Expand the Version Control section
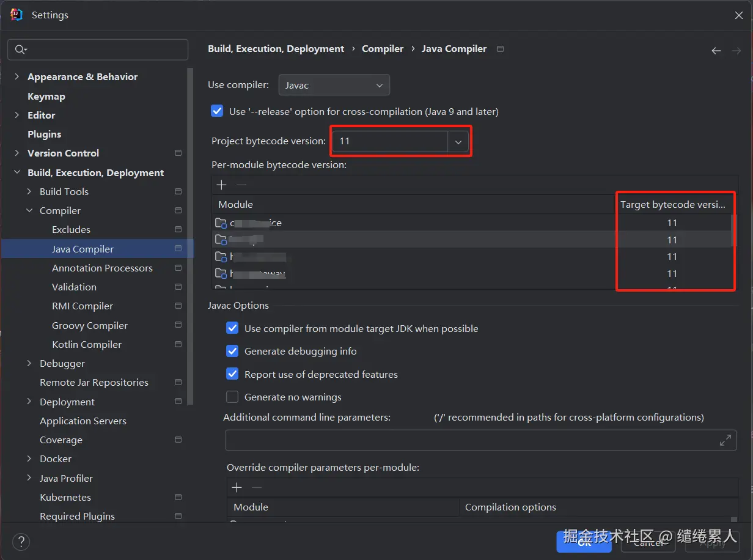Image resolution: width=753 pixels, height=560 pixels. [17, 153]
